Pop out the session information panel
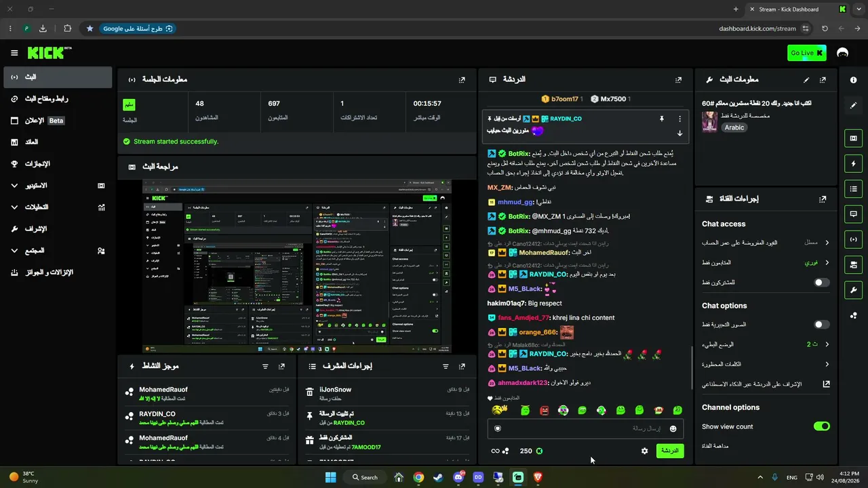The image size is (868, 488). tap(462, 80)
